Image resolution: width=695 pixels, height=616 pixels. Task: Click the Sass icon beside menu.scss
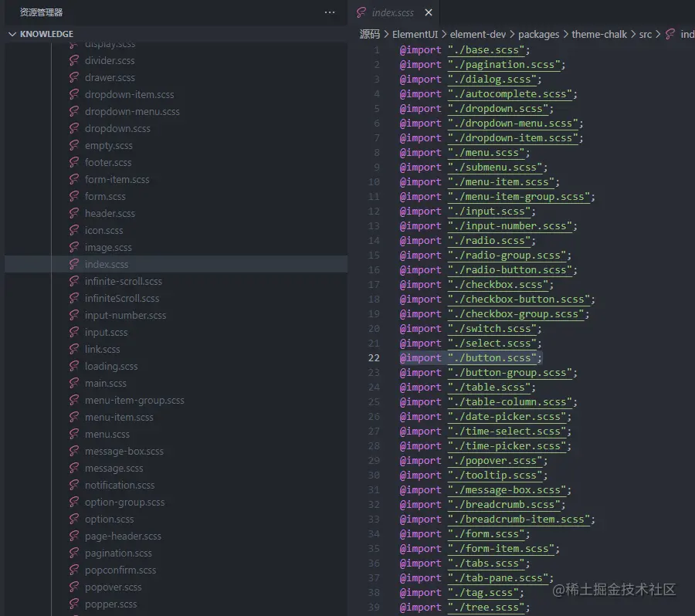[x=74, y=435]
